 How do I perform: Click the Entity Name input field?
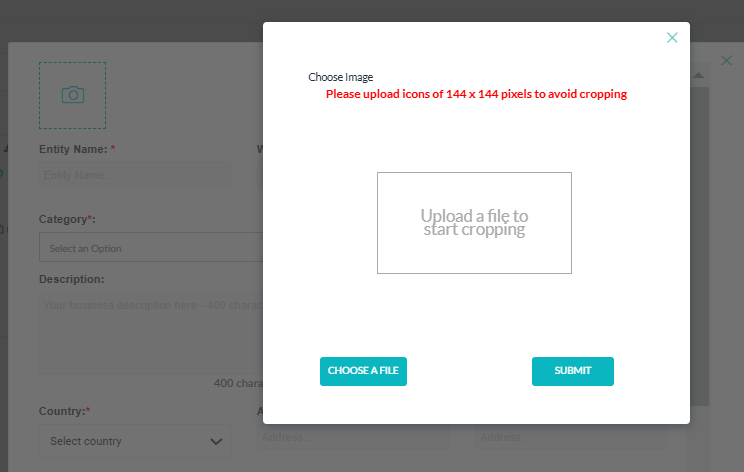(135, 175)
